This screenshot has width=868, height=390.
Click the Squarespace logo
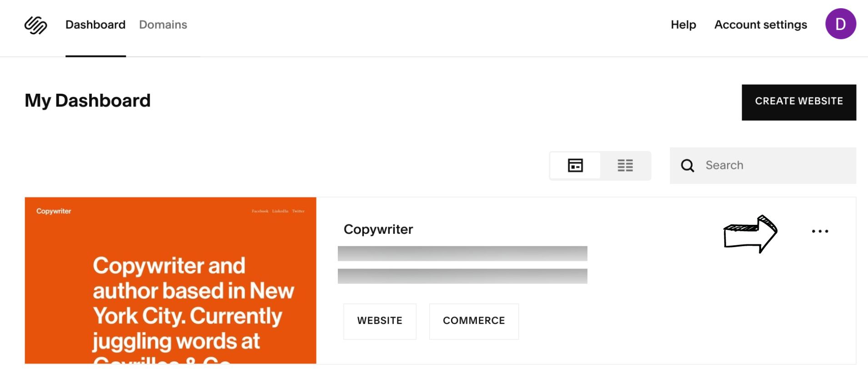pos(35,25)
